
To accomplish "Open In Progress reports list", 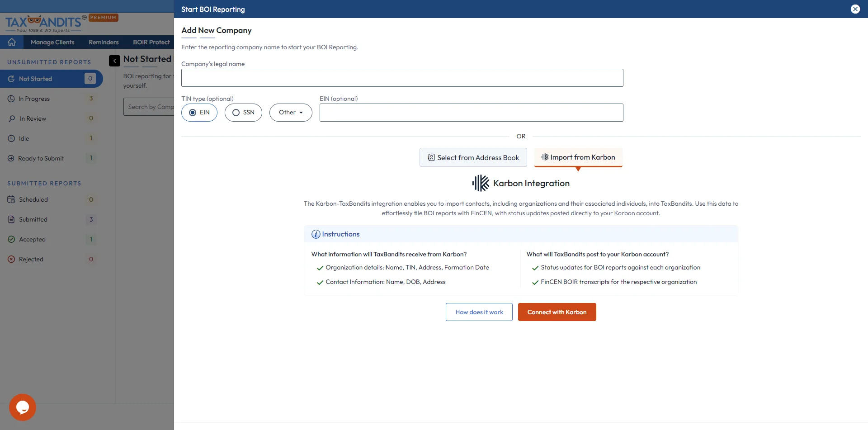I will (x=51, y=99).
